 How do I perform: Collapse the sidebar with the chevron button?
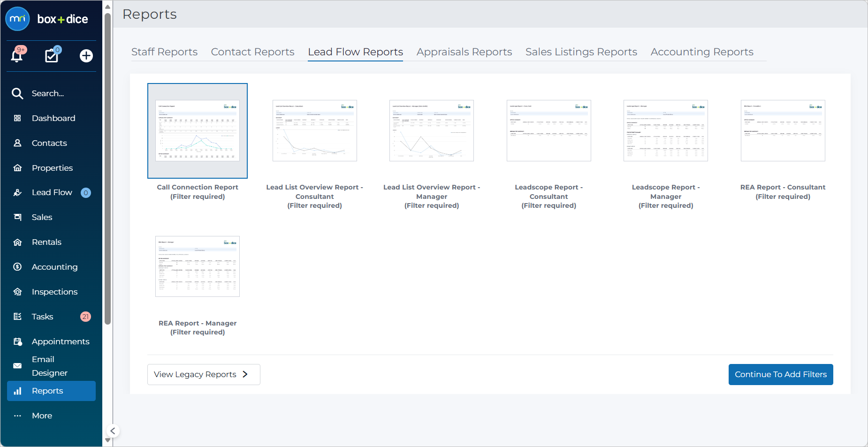113,431
